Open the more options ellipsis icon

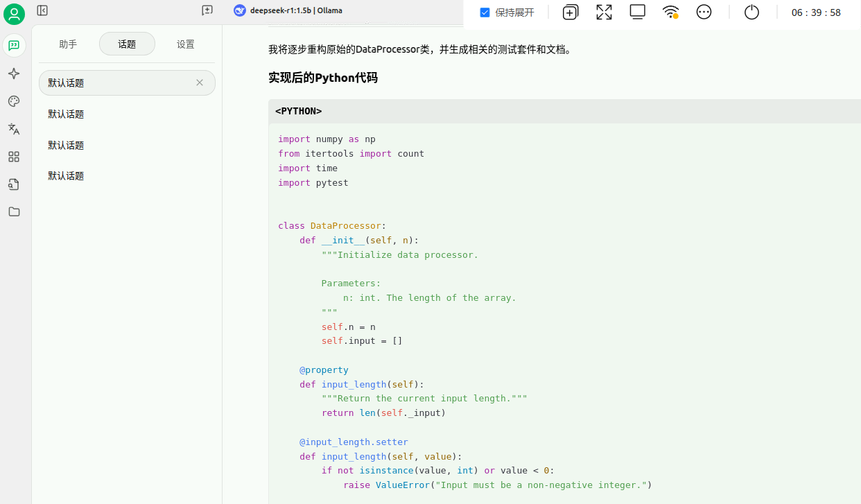704,12
